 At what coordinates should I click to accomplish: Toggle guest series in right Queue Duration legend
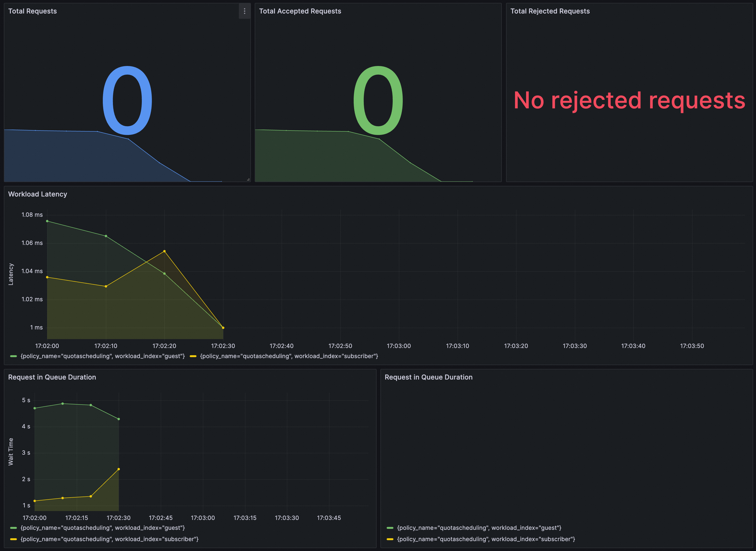479,528
